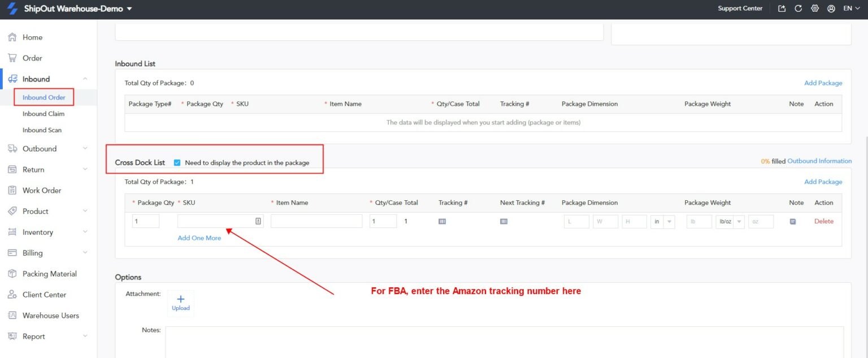This screenshot has height=358, width=868.
Task: Open the Inbound Scan menu item
Action: pyautogui.click(x=42, y=130)
